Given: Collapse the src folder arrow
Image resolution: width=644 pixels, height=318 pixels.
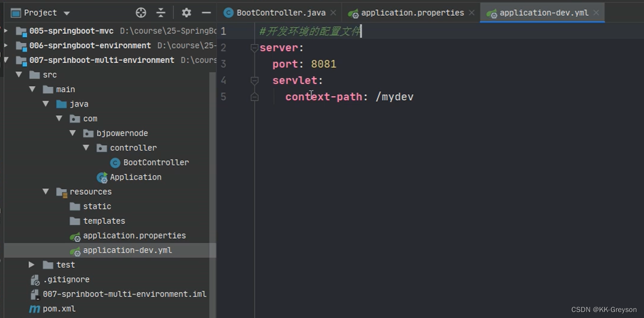Looking at the screenshot, I should 19,74.
